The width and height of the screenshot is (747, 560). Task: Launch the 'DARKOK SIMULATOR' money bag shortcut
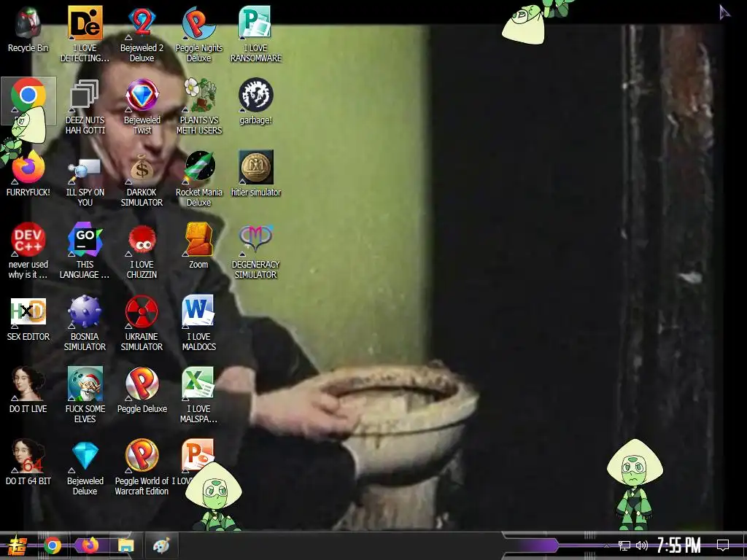click(x=142, y=179)
